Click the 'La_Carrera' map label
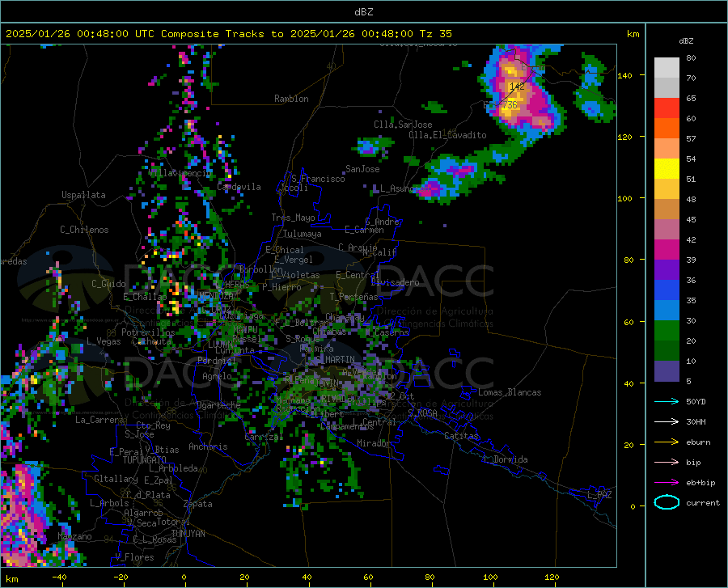The height and width of the screenshot is (588, 728). pyautogui.click(x=99, y=420)
